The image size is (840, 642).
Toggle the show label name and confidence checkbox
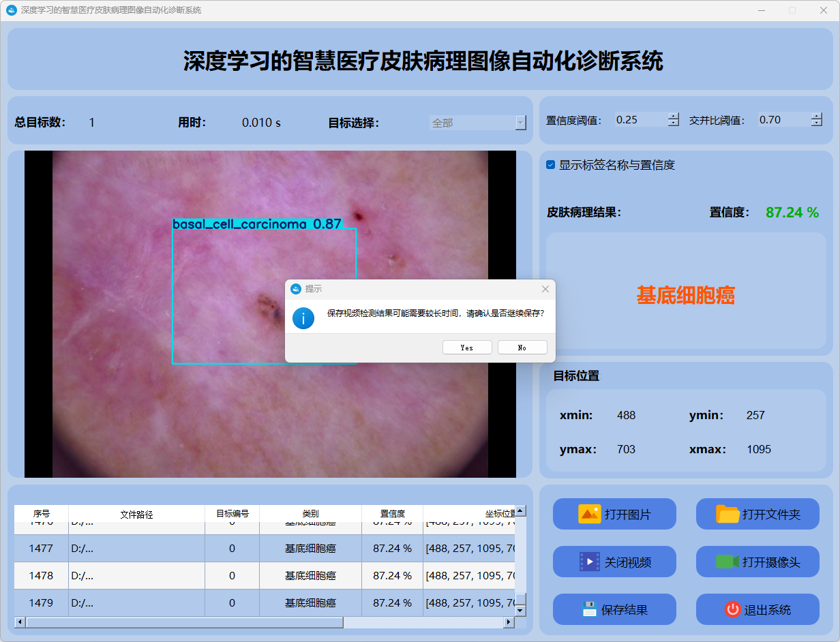pyautogui.click(x=551, y=165)
